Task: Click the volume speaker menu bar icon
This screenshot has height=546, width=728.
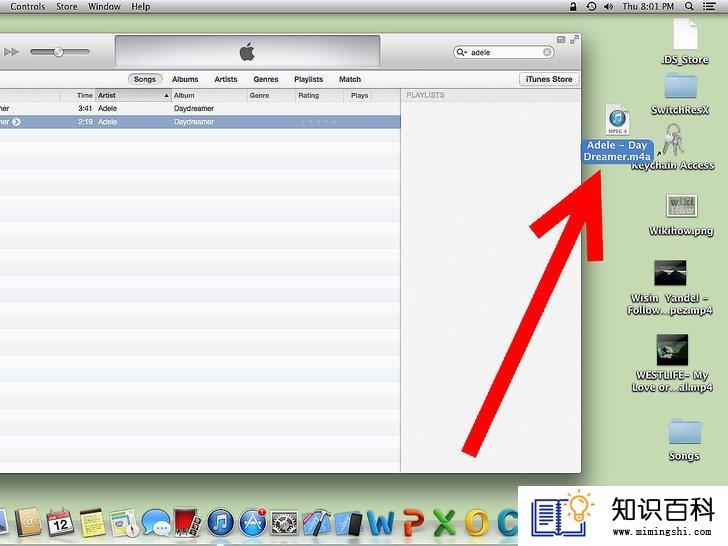Action: coord(608,6)
